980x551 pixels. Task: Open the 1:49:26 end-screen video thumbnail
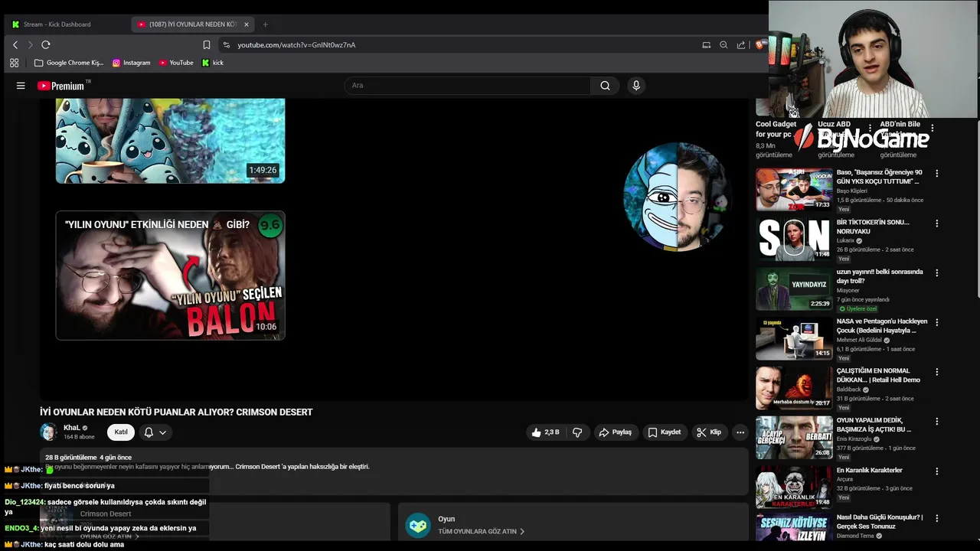click(x=170, y=141)
